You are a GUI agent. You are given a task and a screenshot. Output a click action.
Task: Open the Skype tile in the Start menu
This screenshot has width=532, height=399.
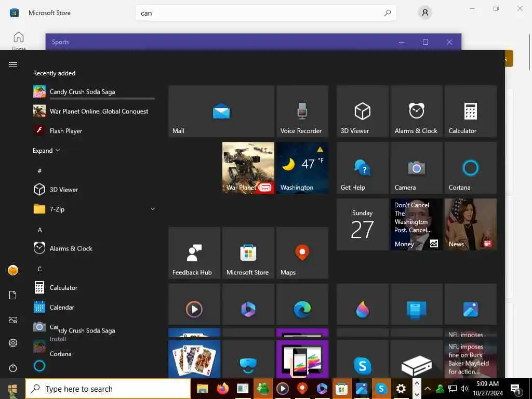[362, 359]
